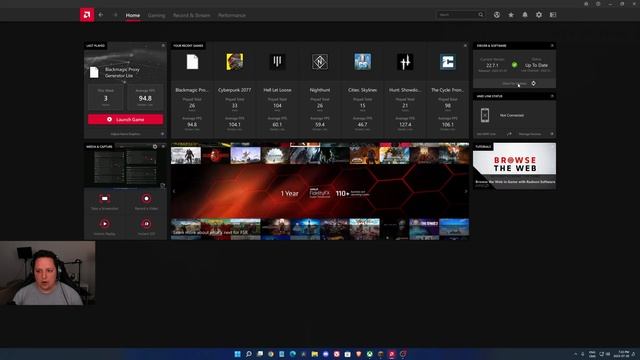Click Check for Updates
Screen dimensions: 640x360
[514, 83]
